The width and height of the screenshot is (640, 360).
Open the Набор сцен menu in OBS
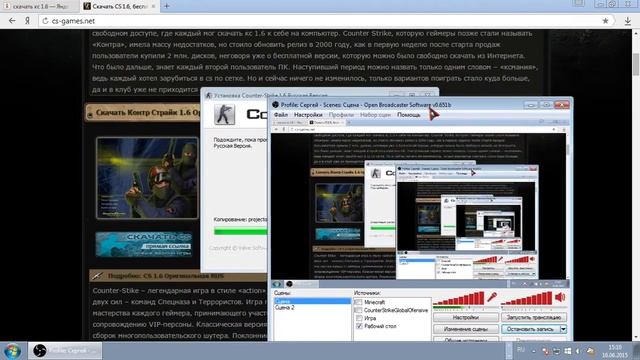[x=375, y=115]
